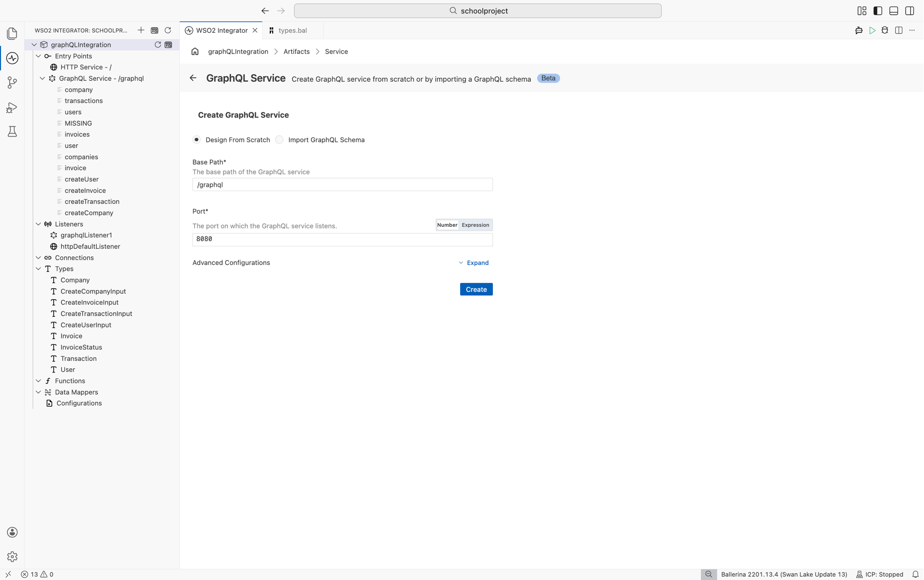Select Import GraphQL Schema radio option
This screenshot has height=580, width=924.
point(279,140)
